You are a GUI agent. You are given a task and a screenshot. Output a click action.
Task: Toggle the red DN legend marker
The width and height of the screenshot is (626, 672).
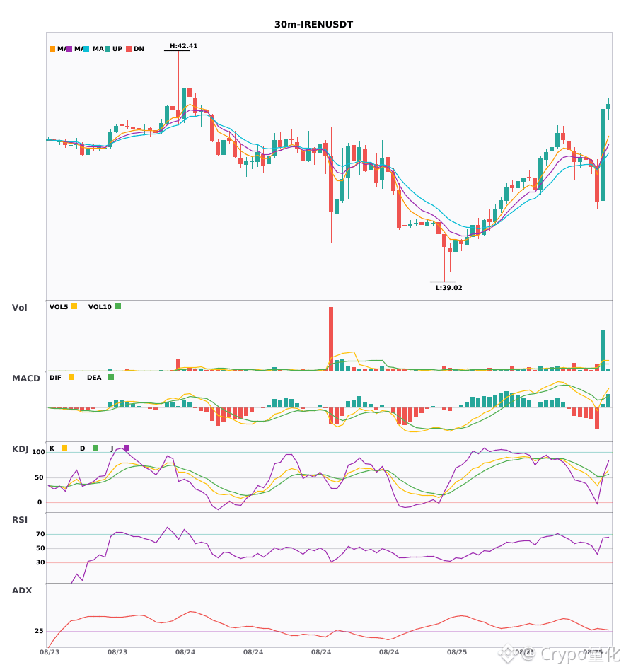pos(129,49)
